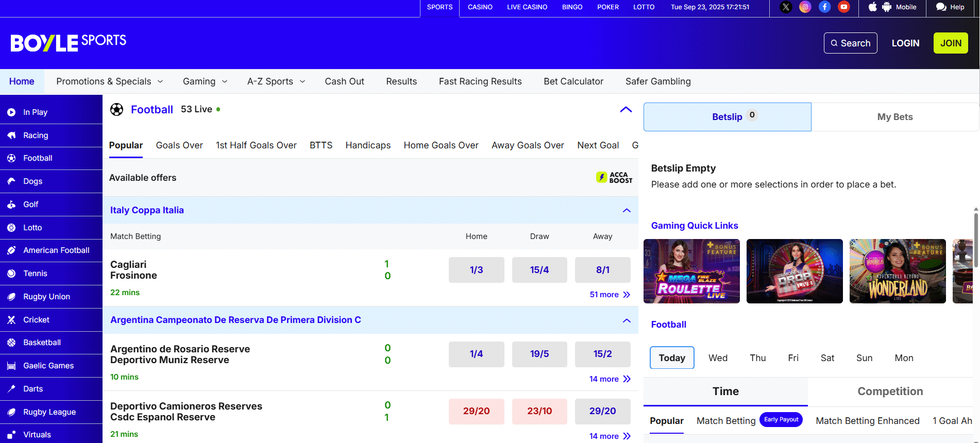Click the Search field

pyautogui.click(x=850, y=43)
